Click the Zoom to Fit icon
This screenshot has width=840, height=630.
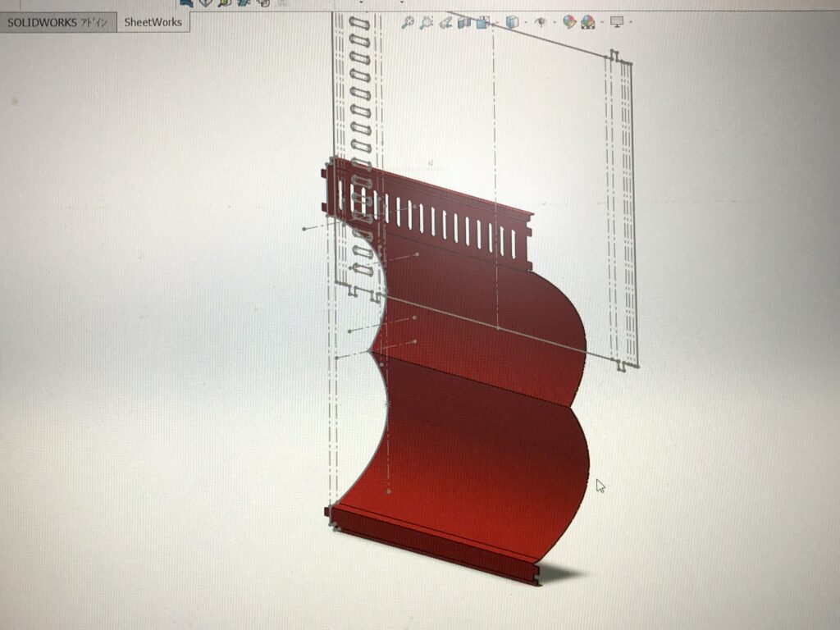pyautogui.click(x=408, y=22)
